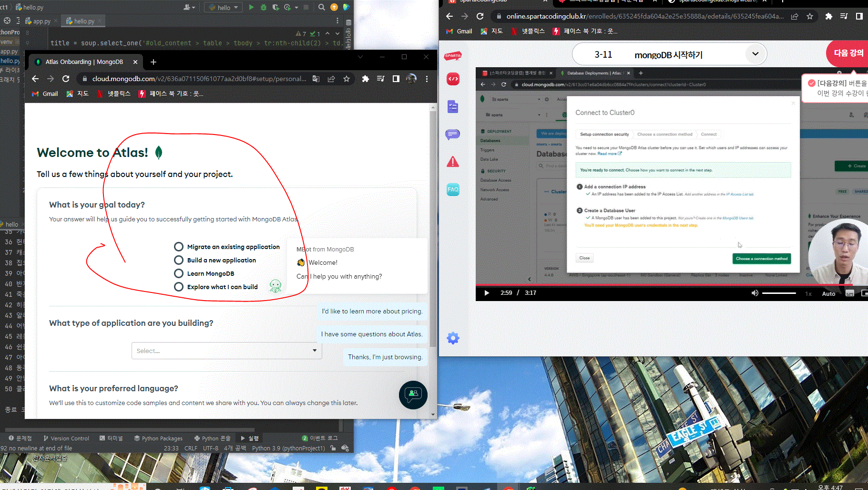Open a new tab in the Atlas browser window
Screen dimensions: 868x490
tap(153, 62)
